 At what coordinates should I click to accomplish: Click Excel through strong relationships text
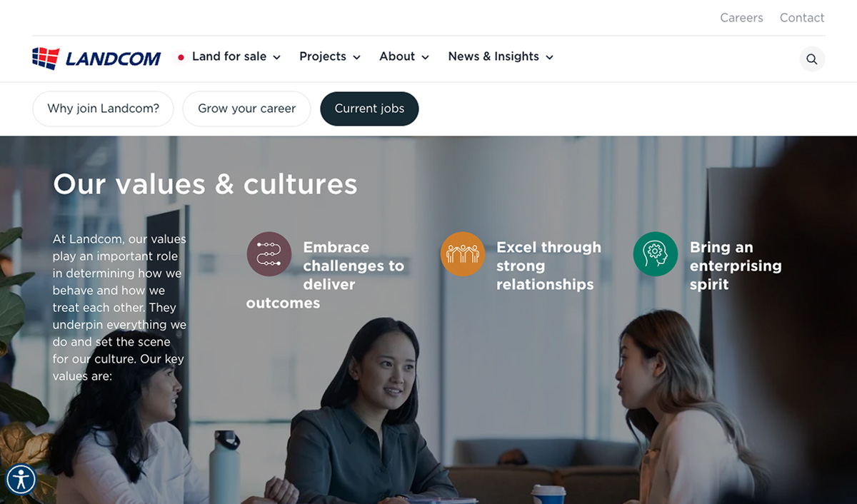click(x=548, y=266)
